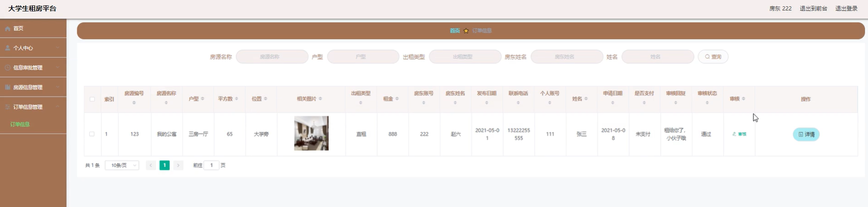Check the checkbox for row 123 我的公寓
This screenshot has width=868, height=207.
pos(92,134)
